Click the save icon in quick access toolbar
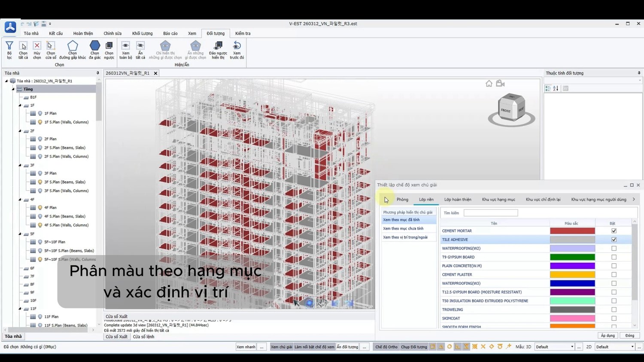The height and width of the screenshot is (362, 644). click(43, 24)
